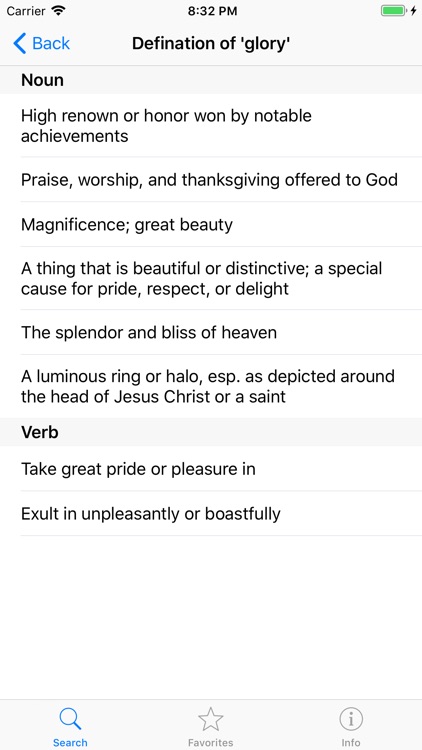Select 'Praise, worship, and thanksgiving' definition
The image size is (422, 750).
[211, 179]
